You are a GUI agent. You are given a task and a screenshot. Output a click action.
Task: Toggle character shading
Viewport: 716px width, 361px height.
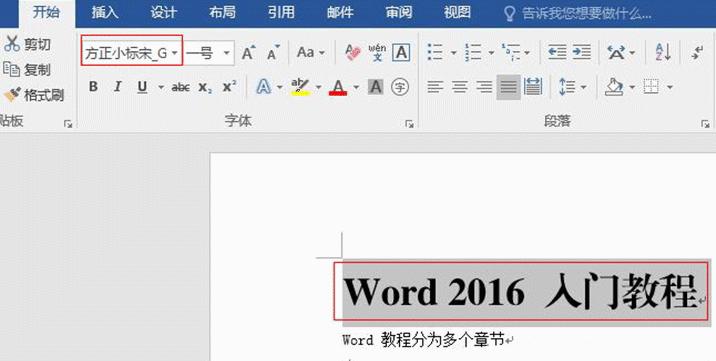pos(376,87)
